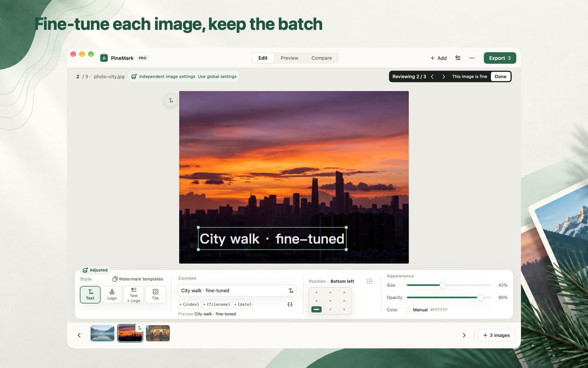The image size is (588, 368).
Task: Choose the Text + Logo style
Action: coord(134,294)
